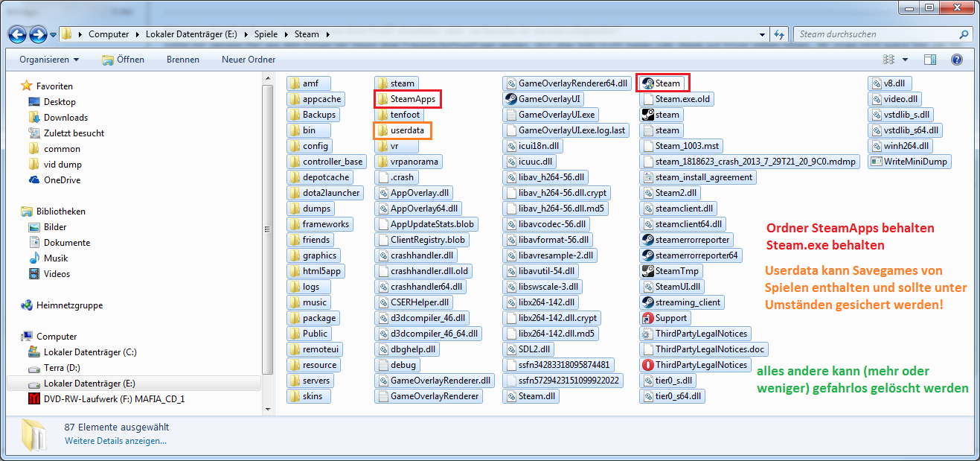Open the Organisieren dropdown menu
Viewport: 980px width, 461px height.
coord(49,60)
